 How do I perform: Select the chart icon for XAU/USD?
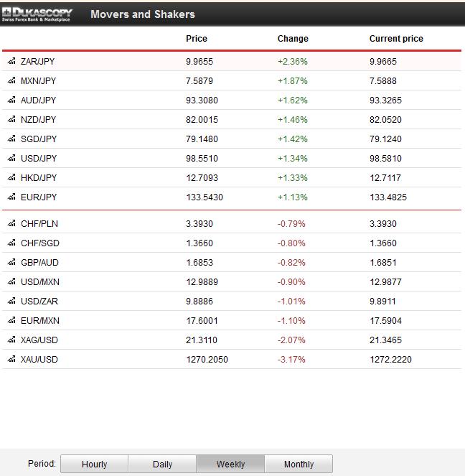click(x=11, y=359)
